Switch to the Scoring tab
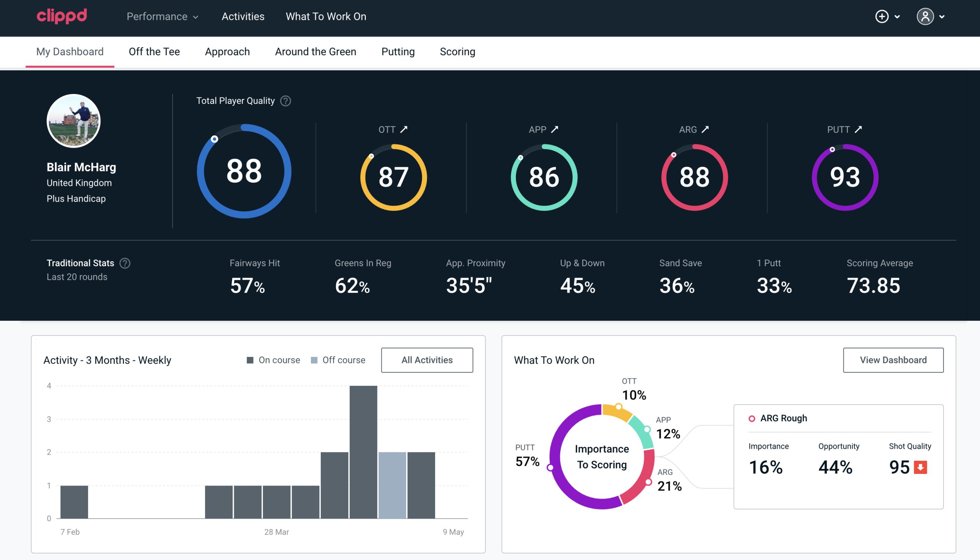 tap(458, 51)
